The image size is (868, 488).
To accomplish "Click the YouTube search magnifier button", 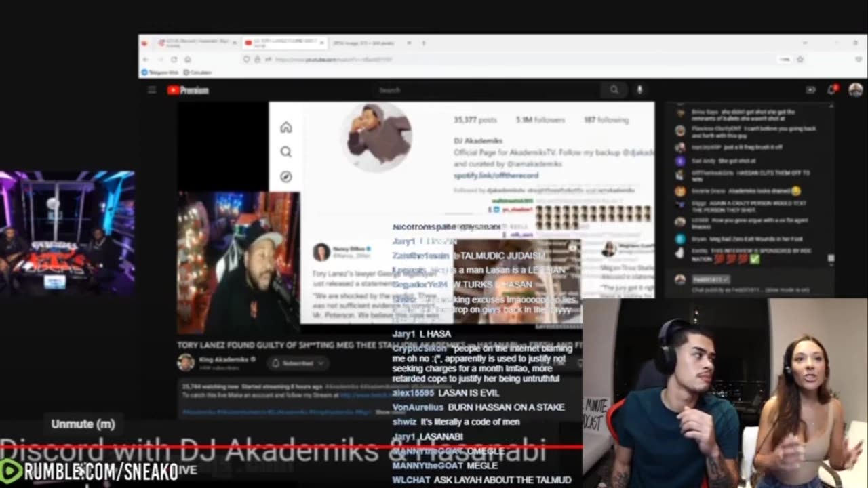I will 614,89.
